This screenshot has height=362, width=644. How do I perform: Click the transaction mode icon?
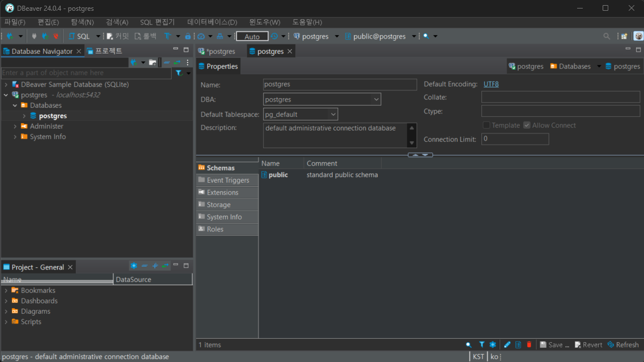point(168,36)
